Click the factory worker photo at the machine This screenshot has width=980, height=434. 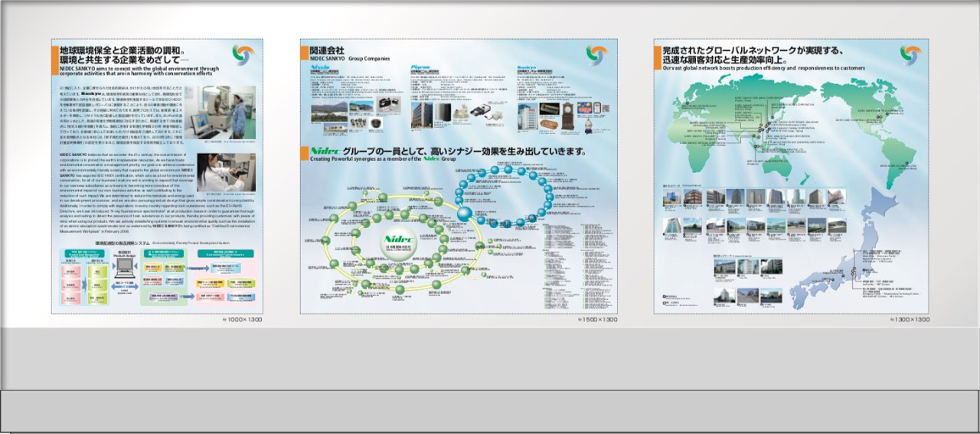[225, 112]
